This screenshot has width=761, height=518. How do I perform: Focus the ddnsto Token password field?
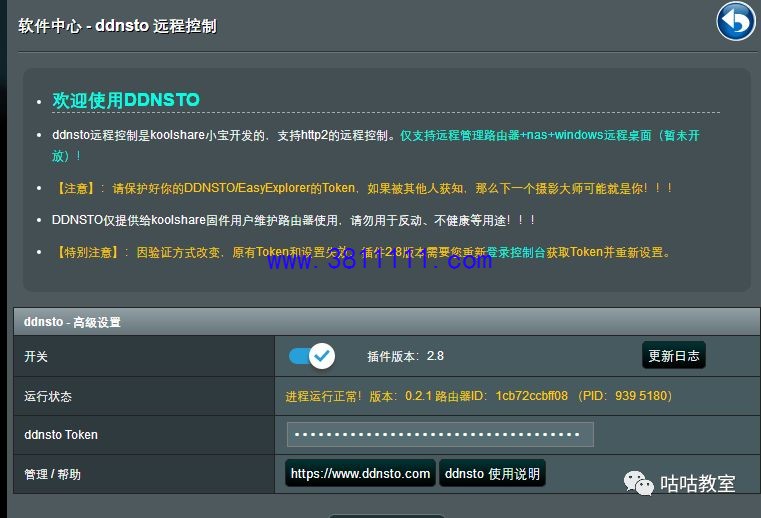click(440, 434)
